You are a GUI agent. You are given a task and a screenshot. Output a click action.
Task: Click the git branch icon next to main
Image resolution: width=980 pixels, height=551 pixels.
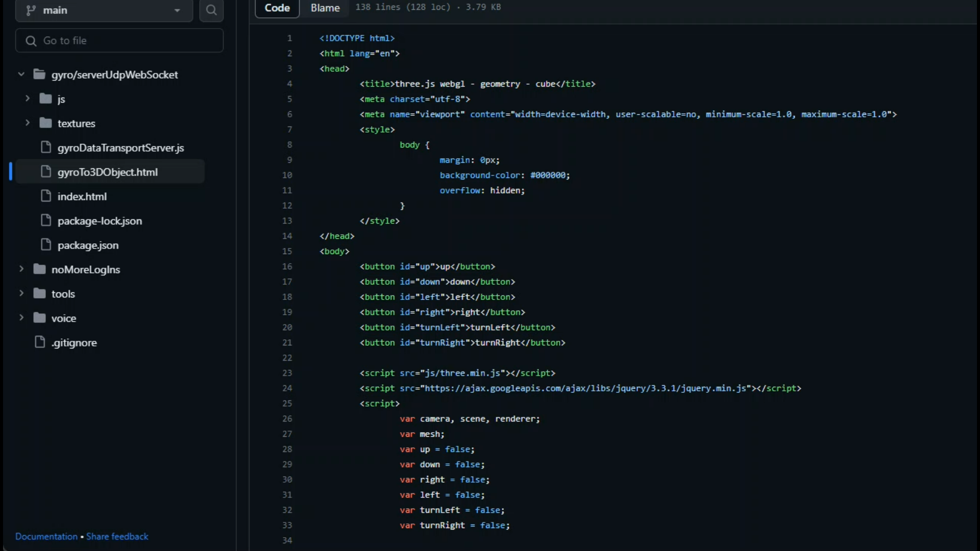pos(31,10)
